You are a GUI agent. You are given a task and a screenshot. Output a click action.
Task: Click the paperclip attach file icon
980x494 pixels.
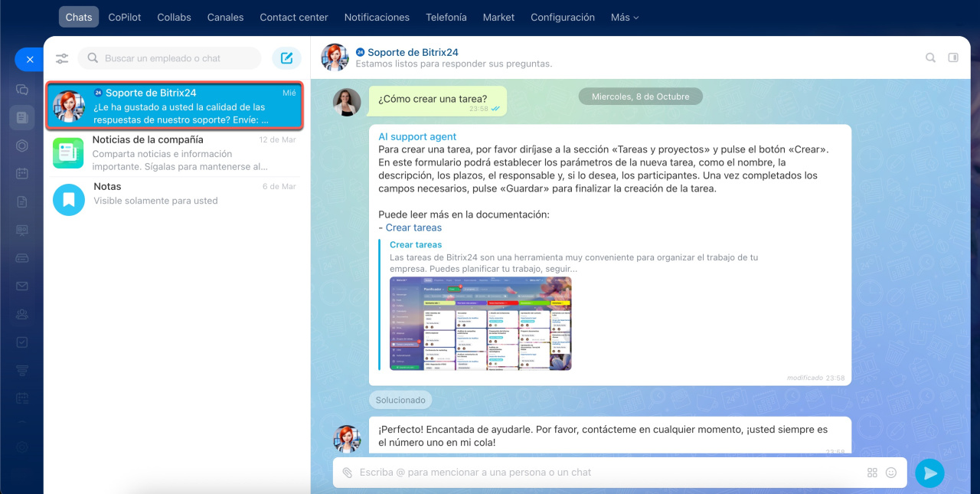[347, 473]
